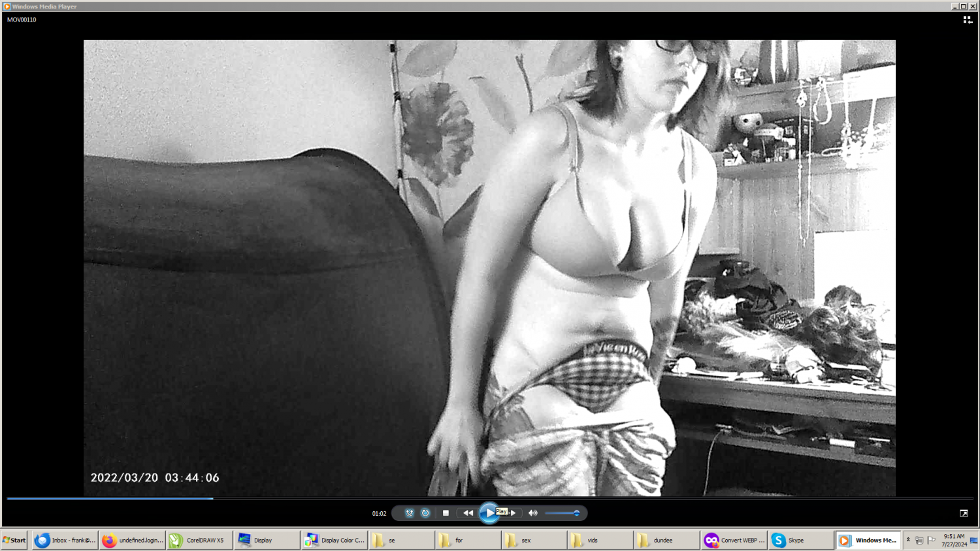Minimize the Windows Media Player window
This screenshot has height=551, width=980.
(955, 7)
